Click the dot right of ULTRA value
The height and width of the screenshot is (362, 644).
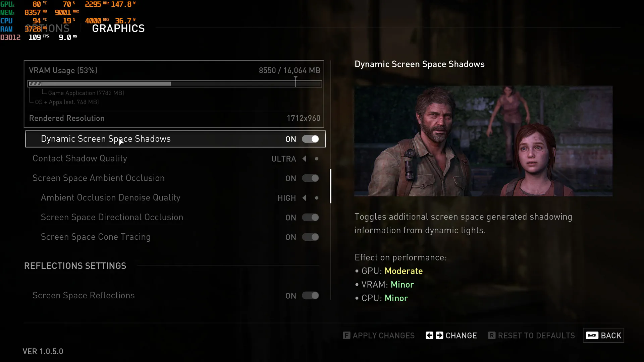click(x=317, y=159)
